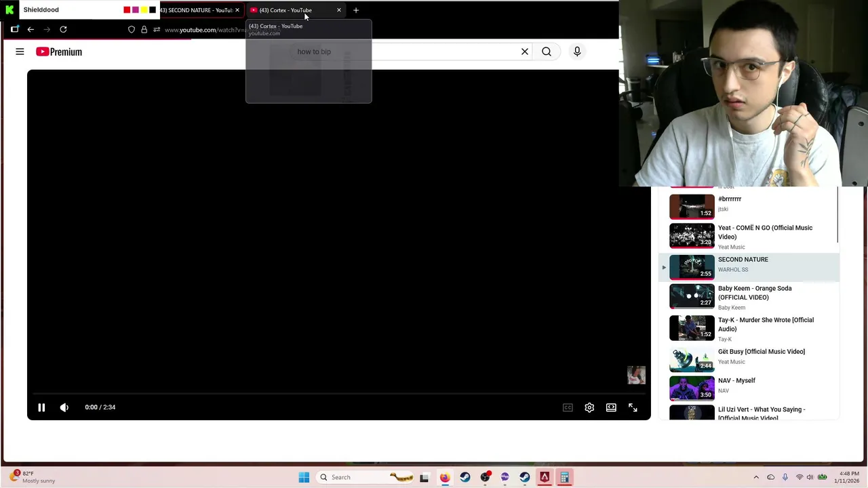Open Tay-K - Murder She Wrote
Viewport: 868px width, 488px height.
coord(749,329)
